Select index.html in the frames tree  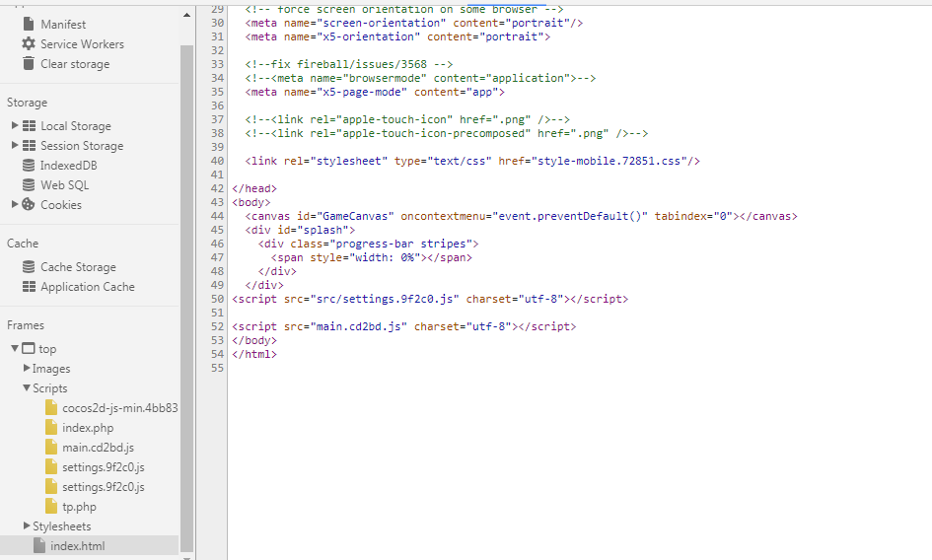point(77,546)
